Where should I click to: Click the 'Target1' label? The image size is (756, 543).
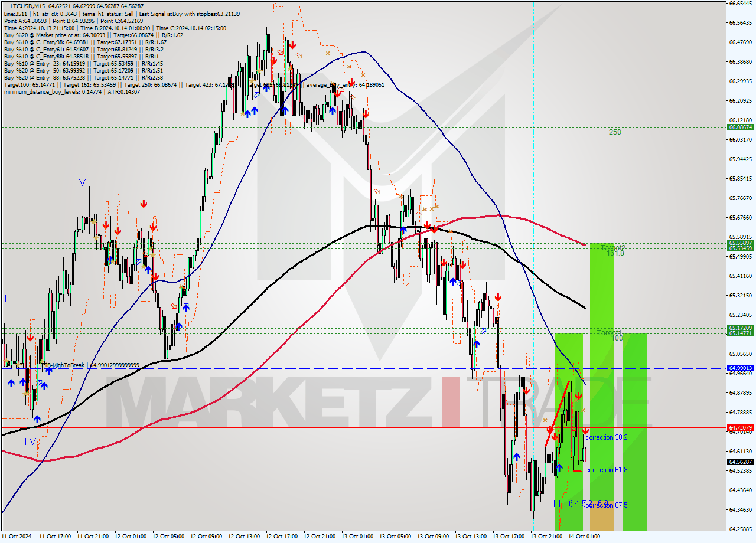(x=609, y=333)
